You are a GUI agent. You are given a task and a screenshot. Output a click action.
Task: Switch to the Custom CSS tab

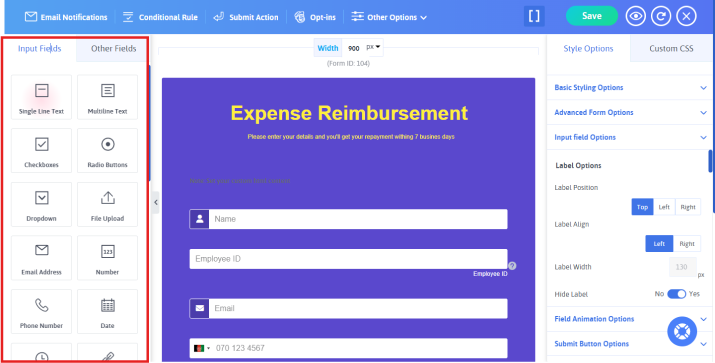coord(671,48)
